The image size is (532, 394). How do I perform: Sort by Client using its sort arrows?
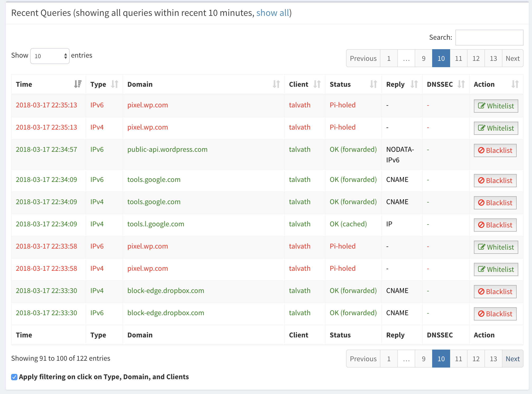coord(317,84)
